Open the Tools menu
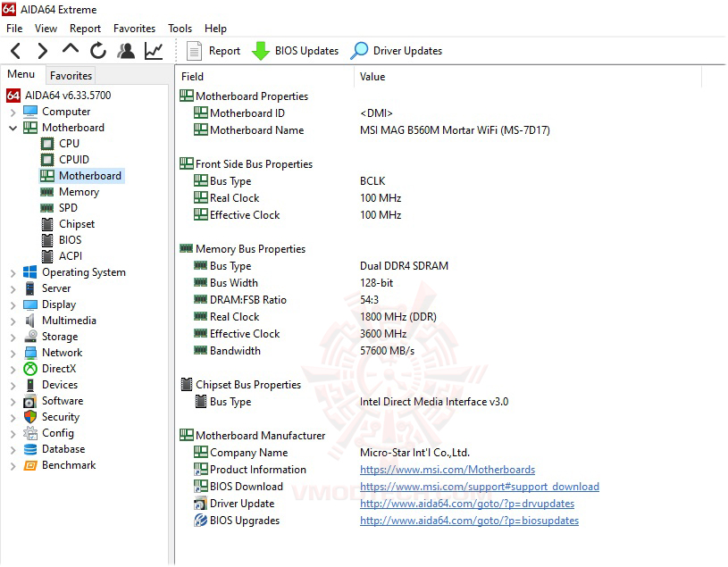 point(180,28)
